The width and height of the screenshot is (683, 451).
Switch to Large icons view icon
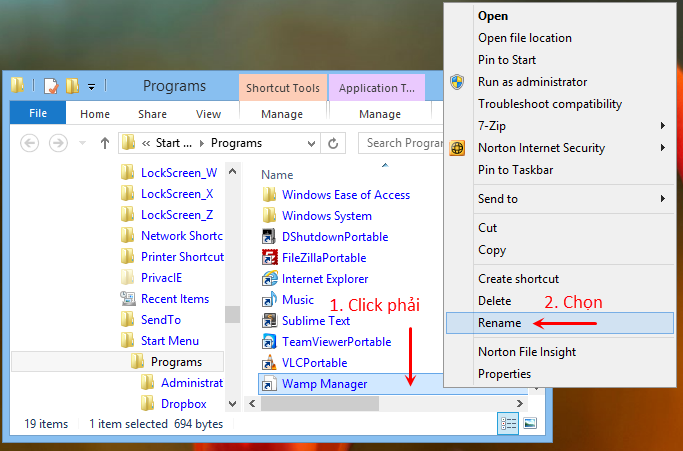coord(530,423)
